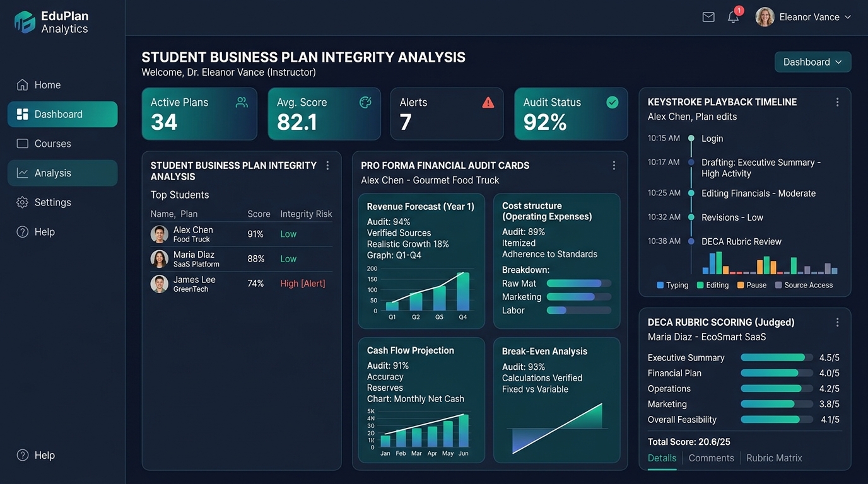The height and width of the screenshot is (484, 868).
Task: Click the Source Access legend color swatch
Action: pos(778,285)
